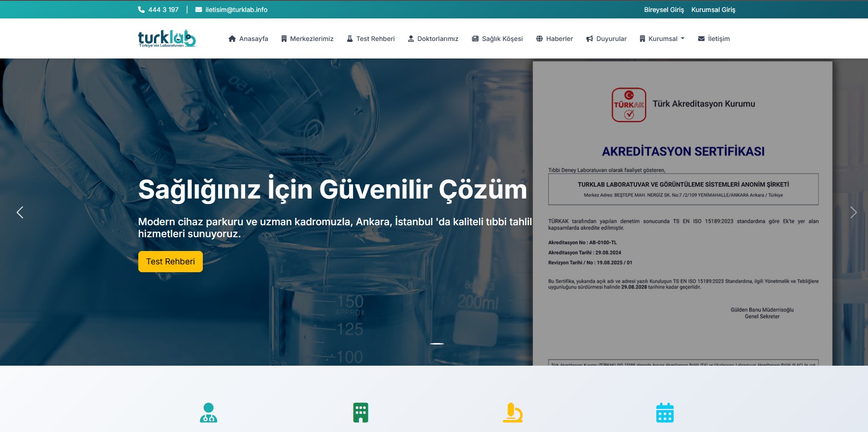Click the blue calendar icon
The width and height of the screenshot is (868, 432).
(x=665, y=413)
